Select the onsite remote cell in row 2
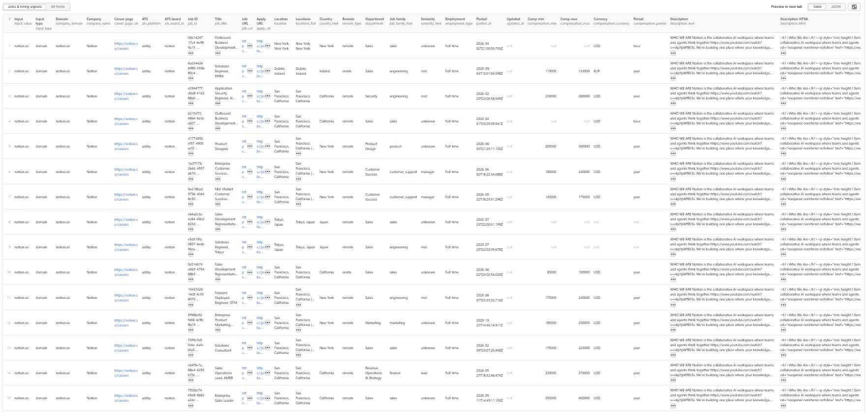Viewport: 868px width, 413px height. (x=347, y=71)
